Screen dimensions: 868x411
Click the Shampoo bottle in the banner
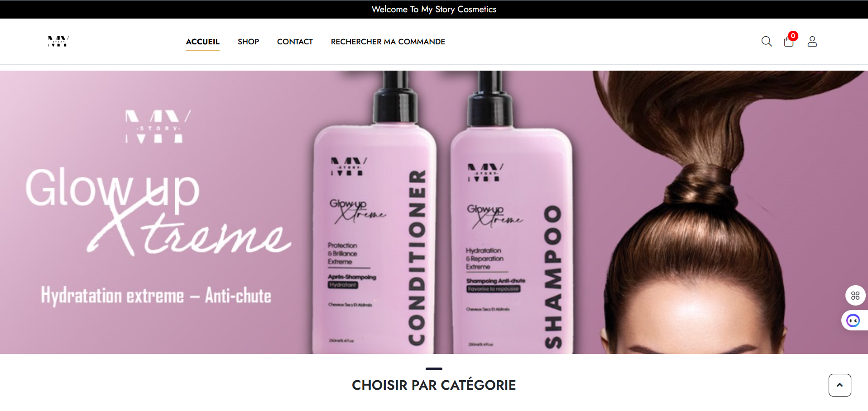point(512,213)
